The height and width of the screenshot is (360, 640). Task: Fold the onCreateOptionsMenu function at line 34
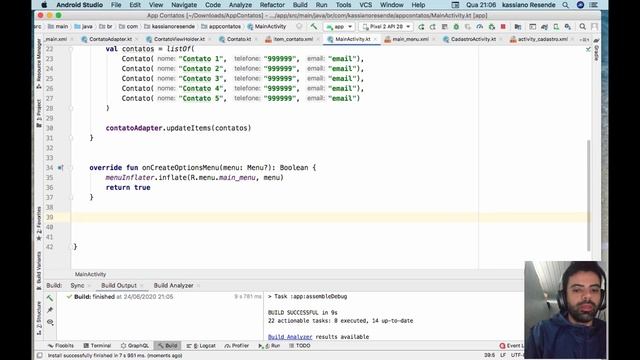click(x=71, y=168)
